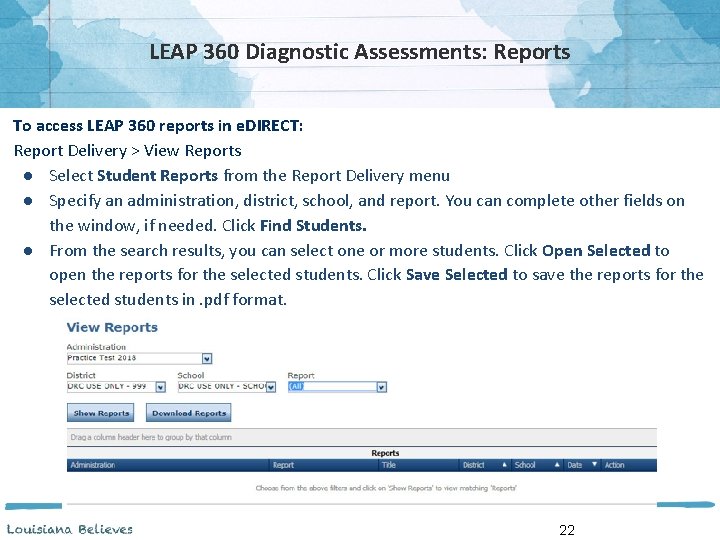Open the Administration dropdown showing Practice Test 2018

(x=140, y=358)
